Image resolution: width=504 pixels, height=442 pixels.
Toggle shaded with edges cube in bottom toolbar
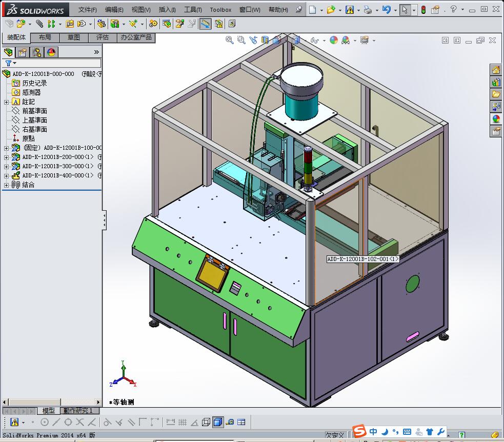(x=218, y=423)
